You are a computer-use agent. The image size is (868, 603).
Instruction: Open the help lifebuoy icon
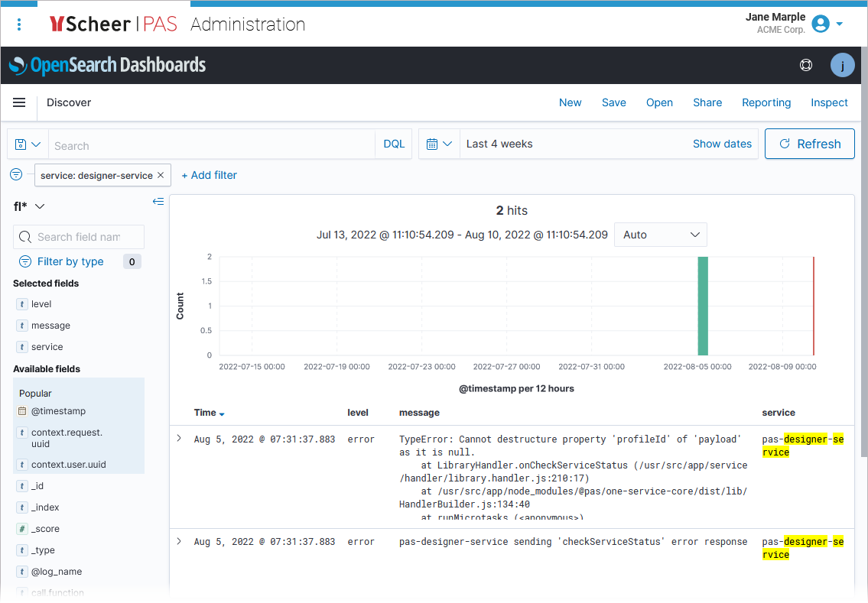point(805,66)
